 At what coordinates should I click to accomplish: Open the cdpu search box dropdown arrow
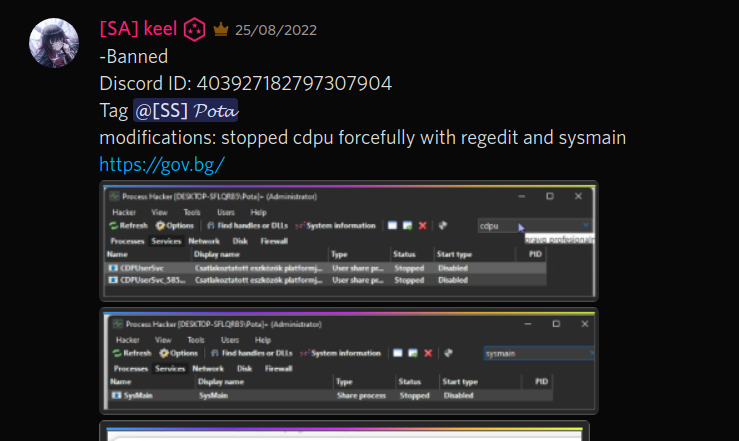click(x=586, y=225)
